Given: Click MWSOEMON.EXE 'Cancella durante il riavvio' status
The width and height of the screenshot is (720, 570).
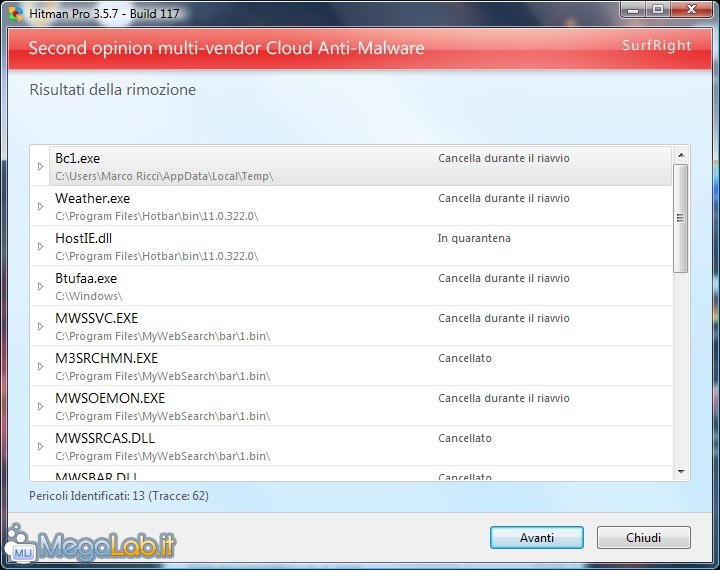Looking at the screenshot, I should [504, 398].
